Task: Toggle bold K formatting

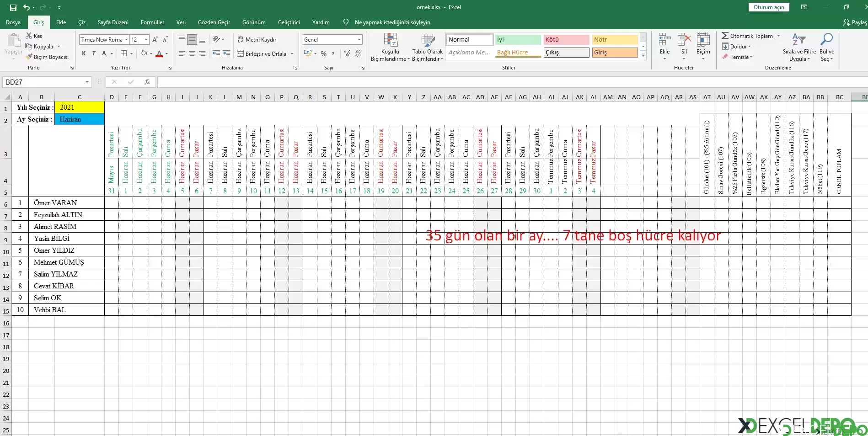Action: point(84,53)
